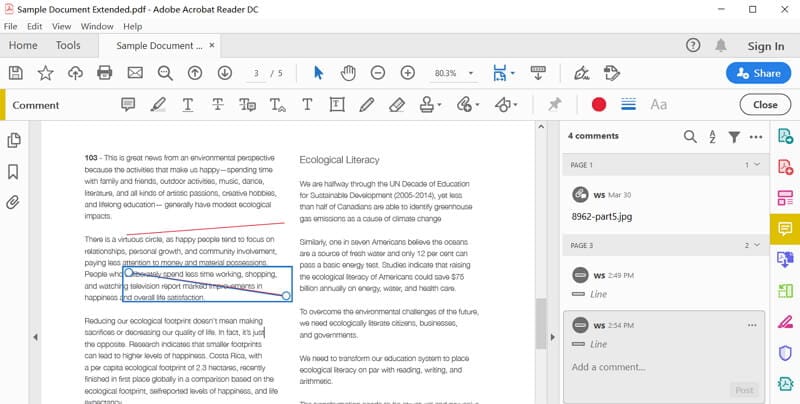The height and width of the screenshot is (404, 800).
Task: Select the Insert text tool
Action: click(x=278, y=105)
